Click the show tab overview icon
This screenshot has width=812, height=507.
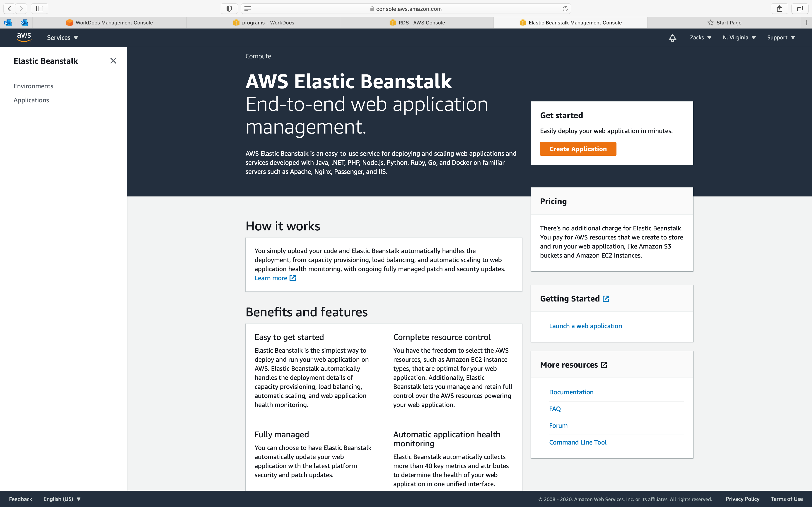point(800,9)
